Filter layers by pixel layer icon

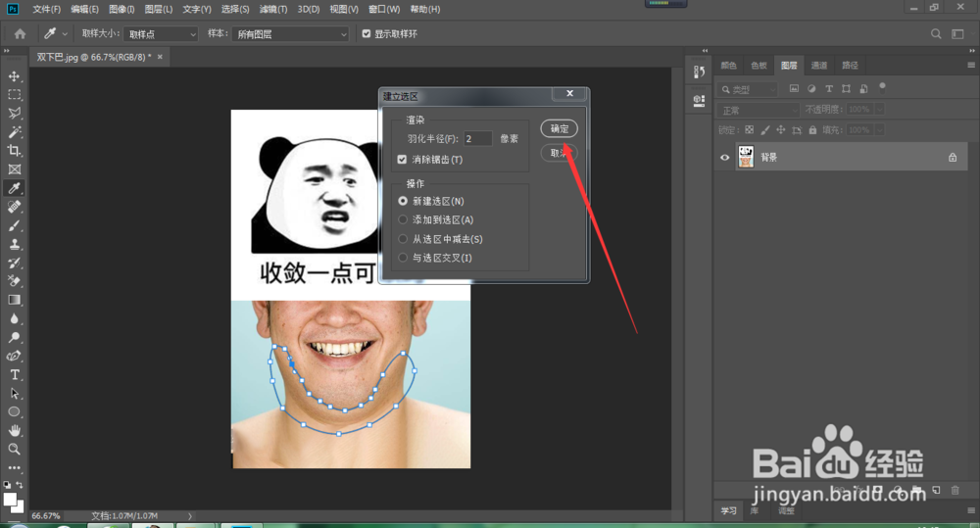pos(794,89)
